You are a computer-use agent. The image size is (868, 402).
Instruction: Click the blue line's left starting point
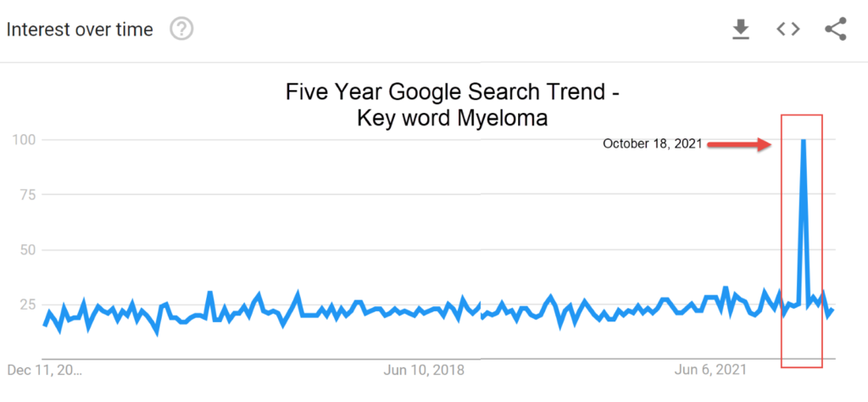(44, 325)
